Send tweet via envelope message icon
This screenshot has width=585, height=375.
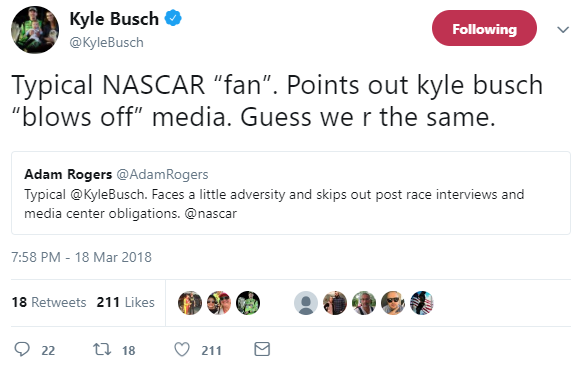pyautogui.click(x=262, y=349)
